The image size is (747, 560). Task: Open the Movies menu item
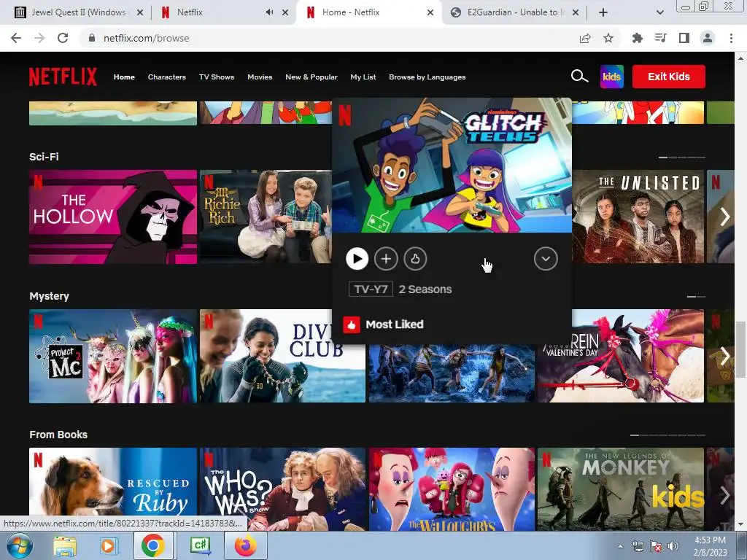pyautogui.click(x=260, y=77)
